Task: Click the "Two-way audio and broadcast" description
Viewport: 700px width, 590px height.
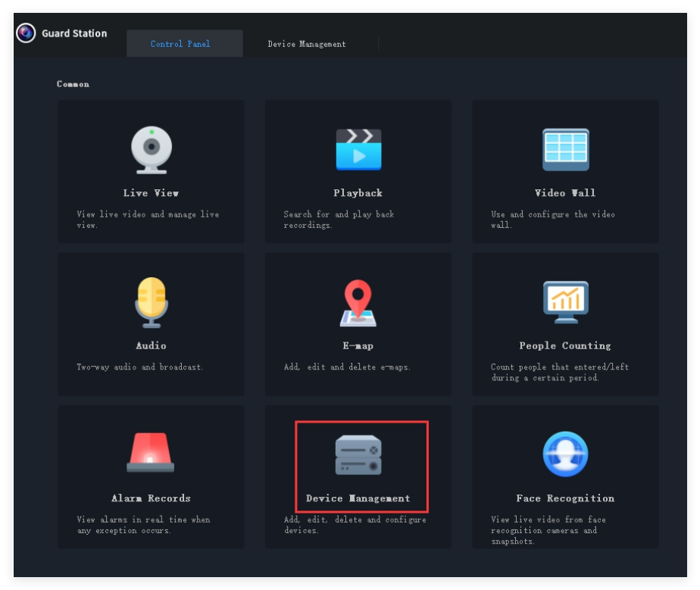Action: [x=140, y=367]
